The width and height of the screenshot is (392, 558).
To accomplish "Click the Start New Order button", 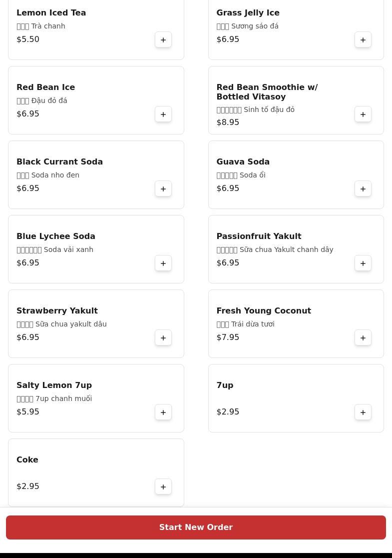I will click(196, 527).
